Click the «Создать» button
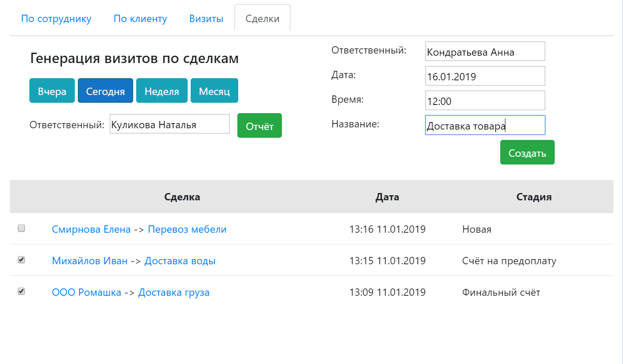 click(527, 152)
